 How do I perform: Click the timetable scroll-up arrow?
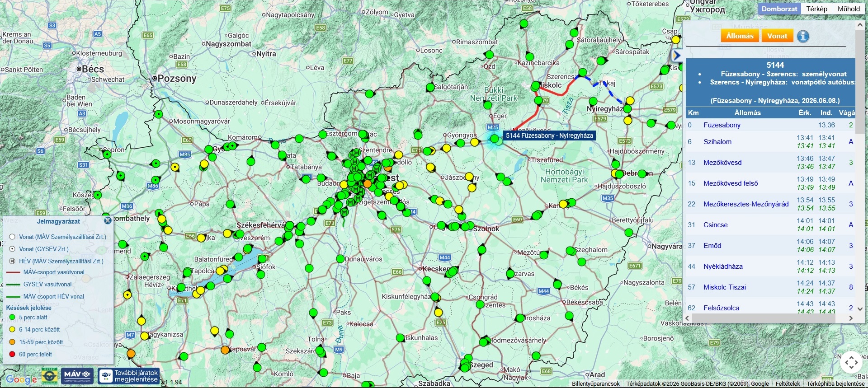click(x=859, y=26)
